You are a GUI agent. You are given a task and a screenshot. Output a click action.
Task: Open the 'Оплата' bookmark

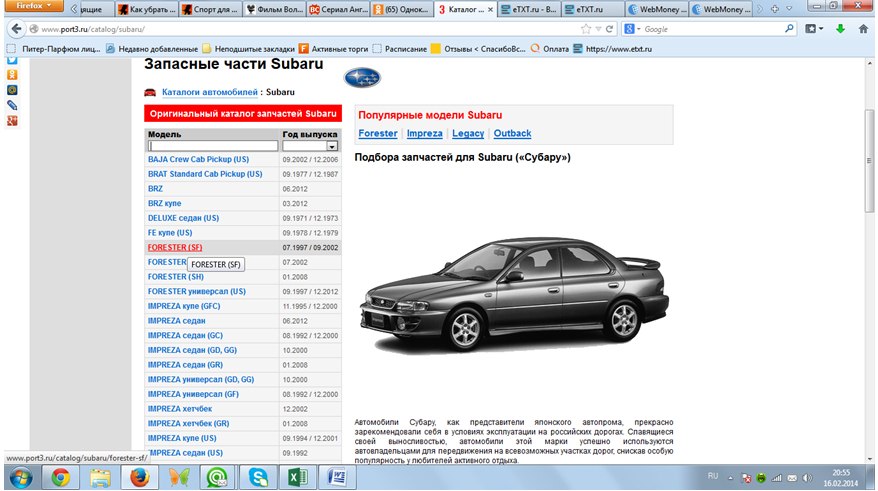(x=549, y=49)
